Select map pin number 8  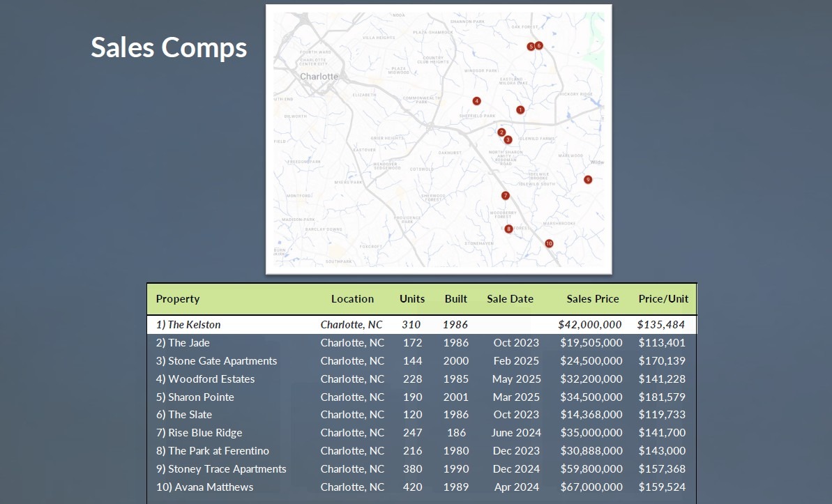click(508, 229)
